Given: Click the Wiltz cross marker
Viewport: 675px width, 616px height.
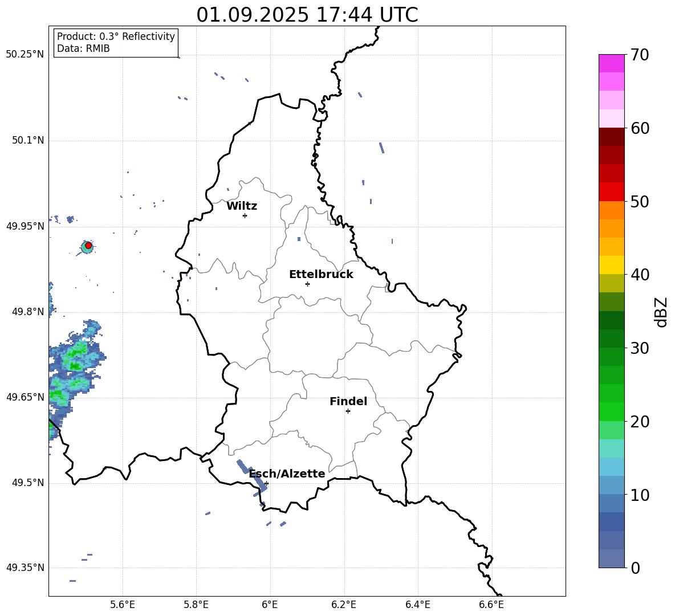Looking at the screenshot, I should [245, 215].
